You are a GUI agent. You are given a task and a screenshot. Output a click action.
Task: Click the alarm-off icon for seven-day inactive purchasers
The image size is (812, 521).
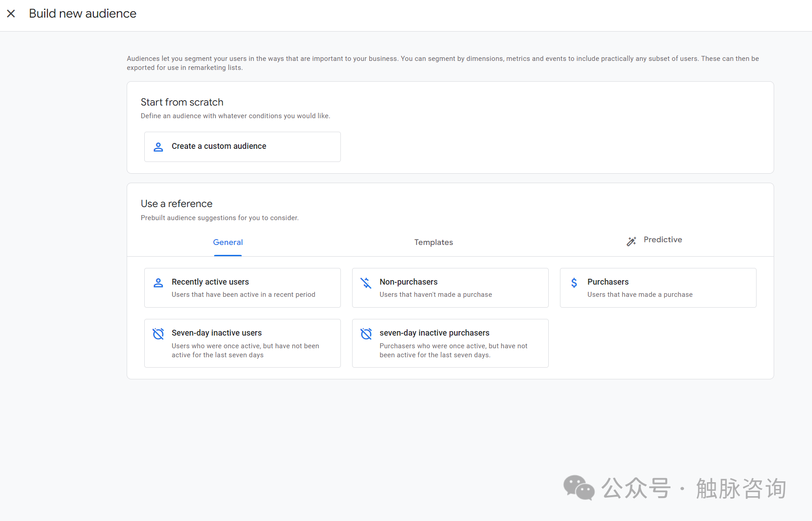[x=366, y=334]
